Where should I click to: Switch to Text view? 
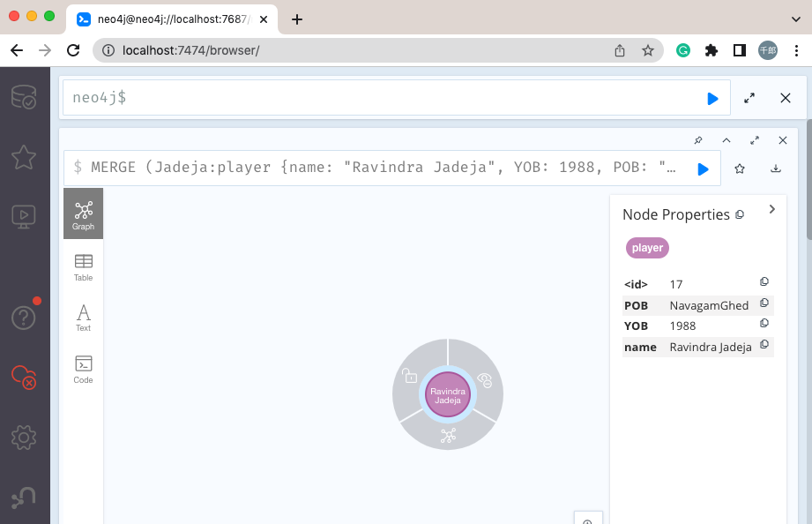pyautogui.click(x=84, y=318)
